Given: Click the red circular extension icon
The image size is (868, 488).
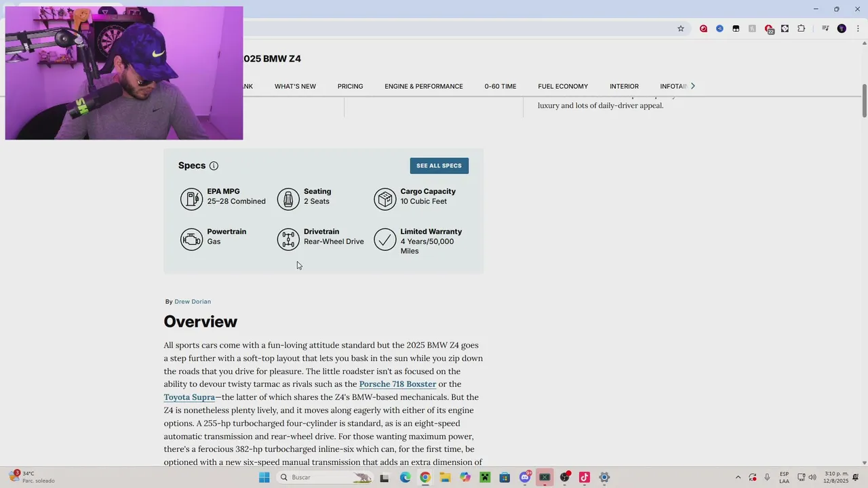Looking at the screenshot, I should pyautogui.click(x=703, y=28).
